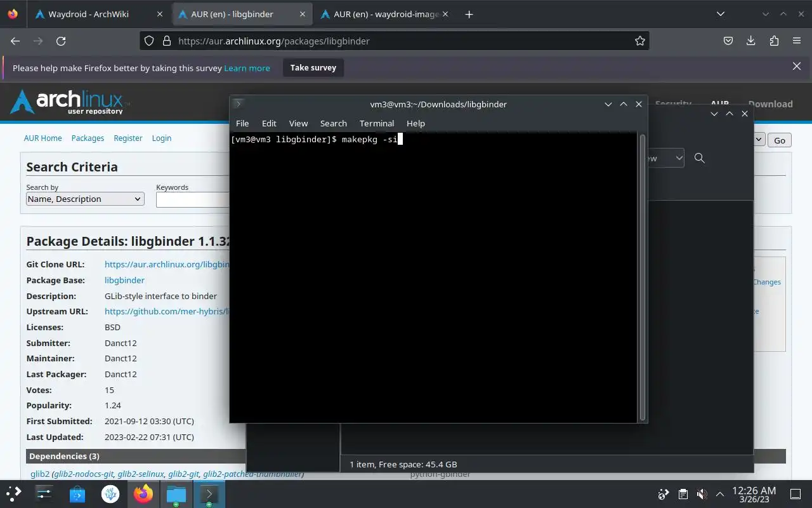The width and height of the screenshot is (812, 508).
Task: Click the Firefox icon at tab bar start
Action: pyautogui.click(x=13, y=14)
